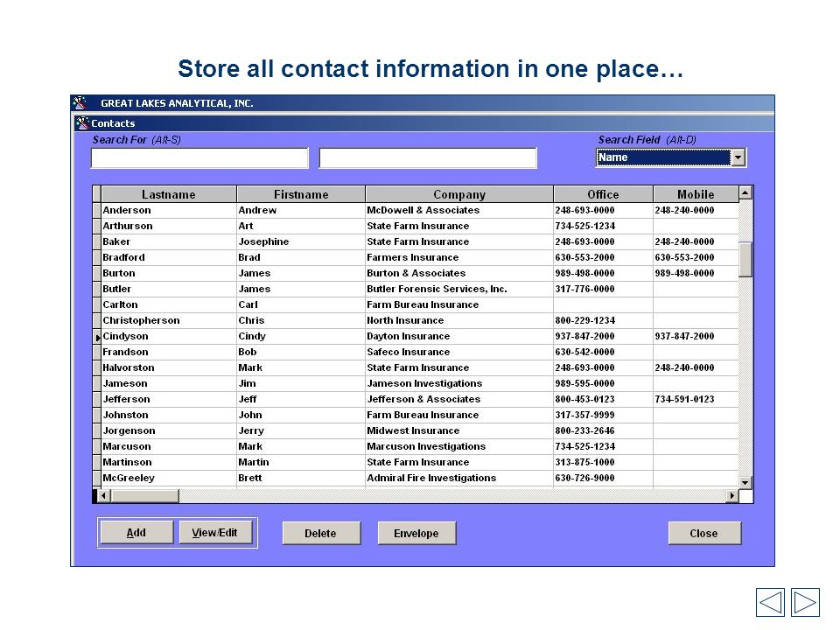This screenshot has height=630, width=840.
Task: Select the Carlton lastname cell
Action: pyautogui.click(x=169, y=304)
